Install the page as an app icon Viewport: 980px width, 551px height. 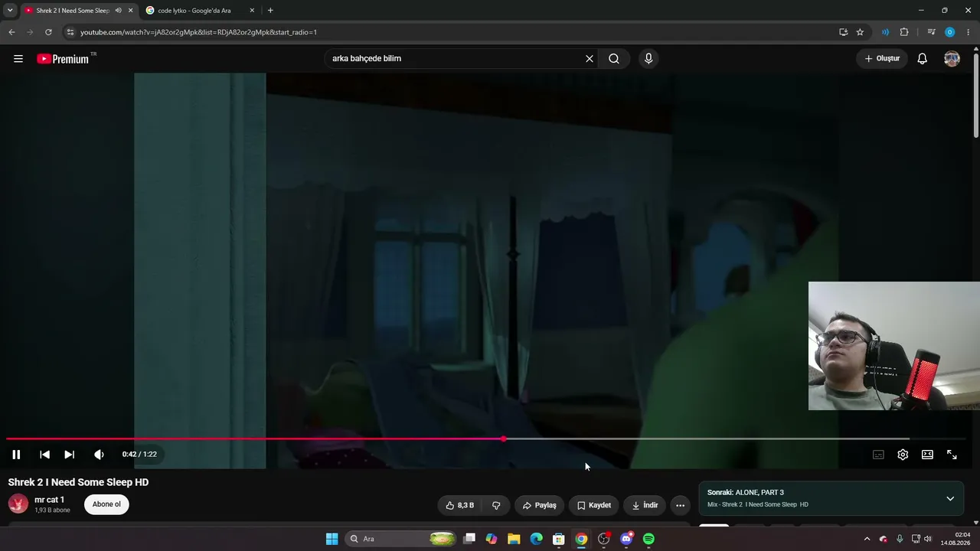click(843, 32)
